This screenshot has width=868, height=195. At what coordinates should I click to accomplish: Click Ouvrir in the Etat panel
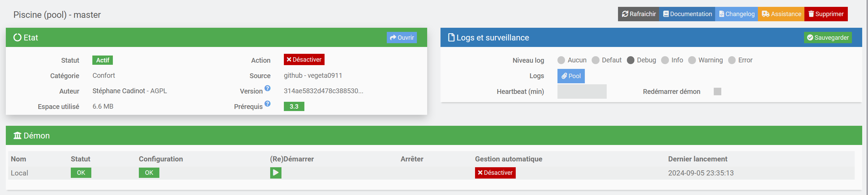402,38
